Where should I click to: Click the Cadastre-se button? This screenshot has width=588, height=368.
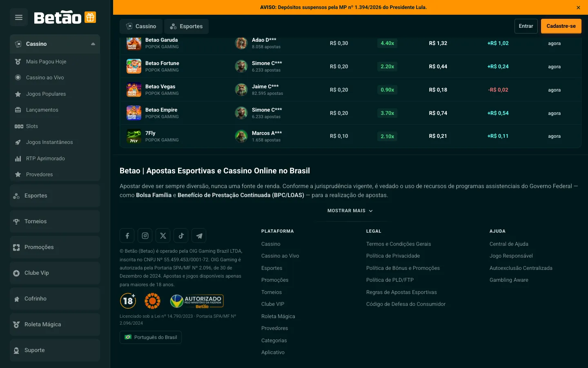click(x=561, y=26)
